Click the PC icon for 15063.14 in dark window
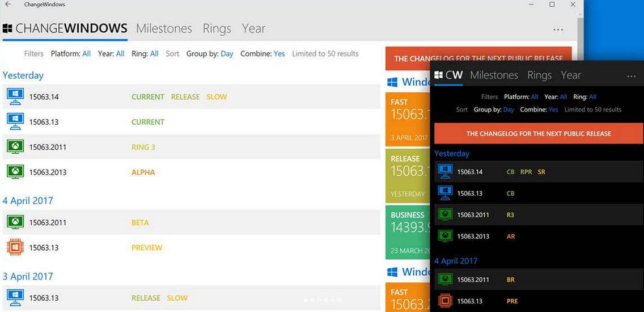Image resolution: width=644 pixels, height=312 pixels. coord(445,171)
